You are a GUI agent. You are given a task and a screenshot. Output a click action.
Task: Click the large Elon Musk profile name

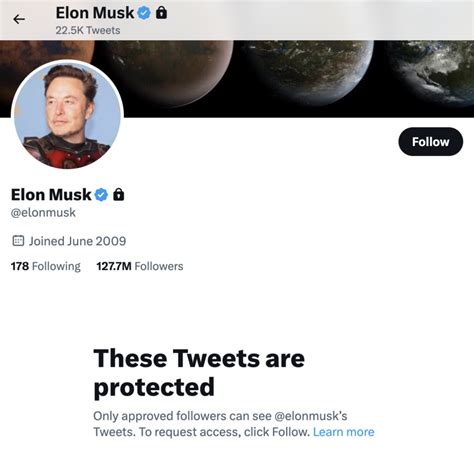pyautogui.click(x=51, y=195)
